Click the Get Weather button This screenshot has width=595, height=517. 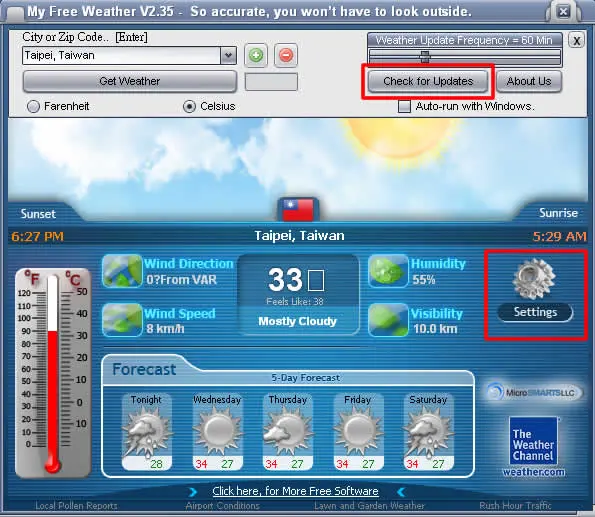130,81
